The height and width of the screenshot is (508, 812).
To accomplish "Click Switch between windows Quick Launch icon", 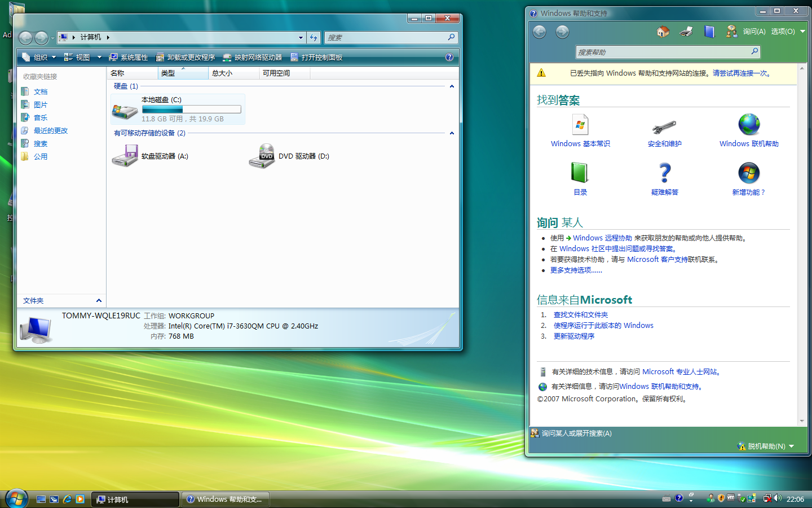I will tap(54, 499).
